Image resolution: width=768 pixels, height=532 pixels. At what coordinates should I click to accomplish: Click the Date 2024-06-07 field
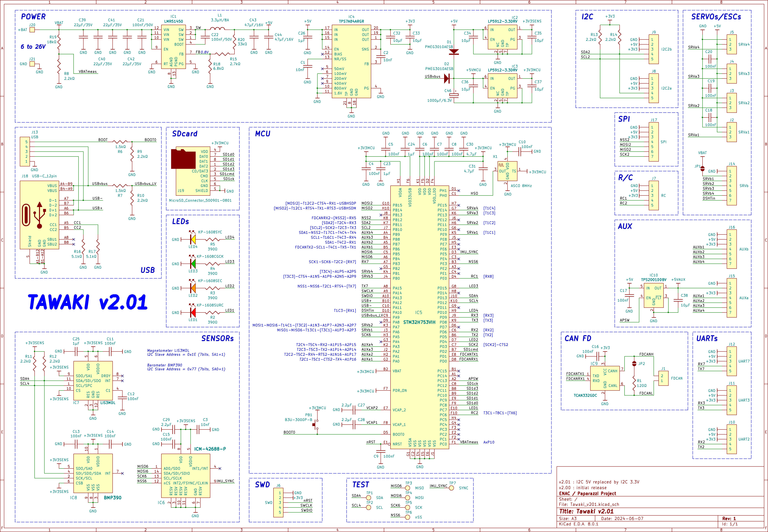pos(622,519)
